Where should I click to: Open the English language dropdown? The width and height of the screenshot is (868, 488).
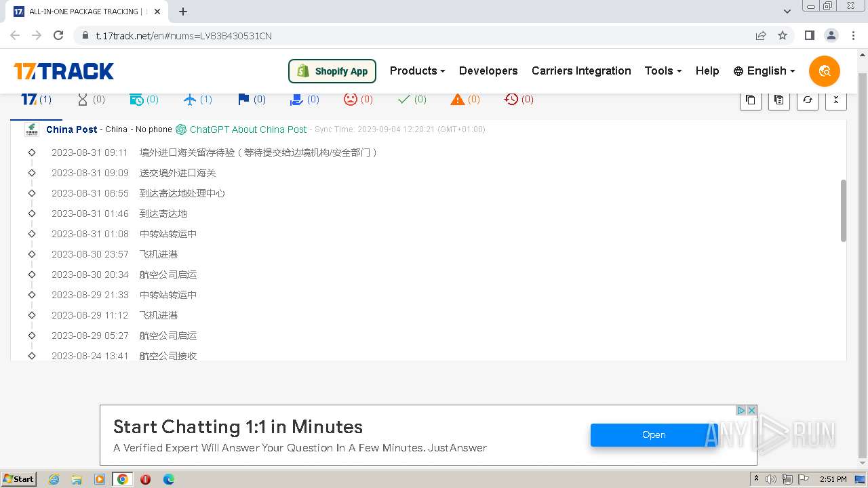tap(764, 70)
